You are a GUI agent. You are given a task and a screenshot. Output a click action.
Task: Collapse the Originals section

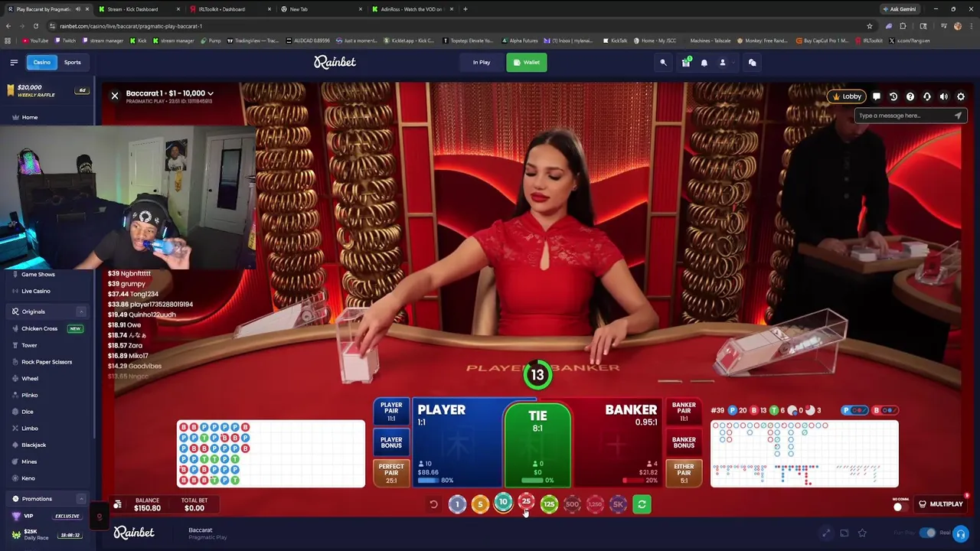[81, 311]
